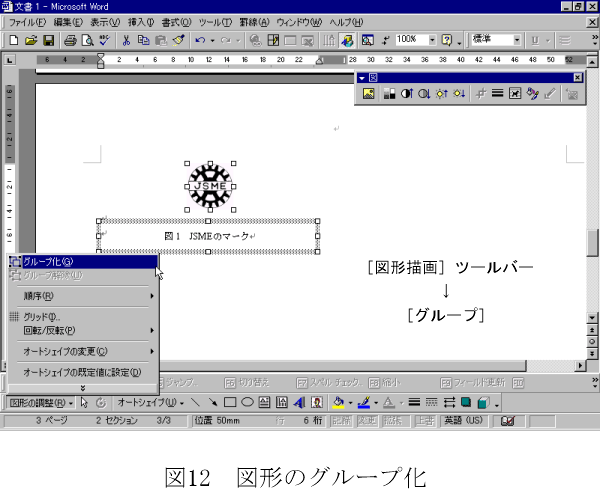Open the picture toolbar options arrow

coord(362,78)
